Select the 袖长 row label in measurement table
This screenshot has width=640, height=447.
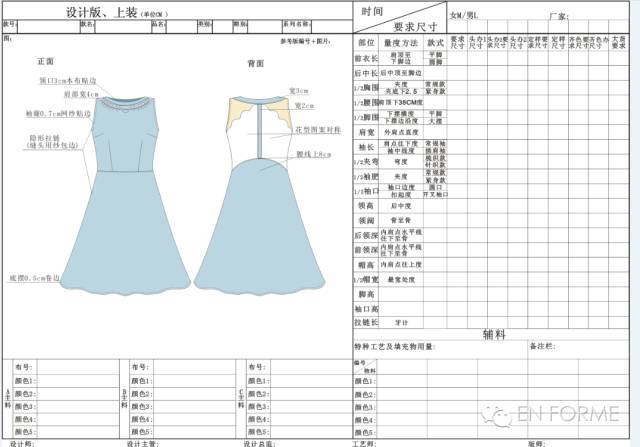pos(364,146)
